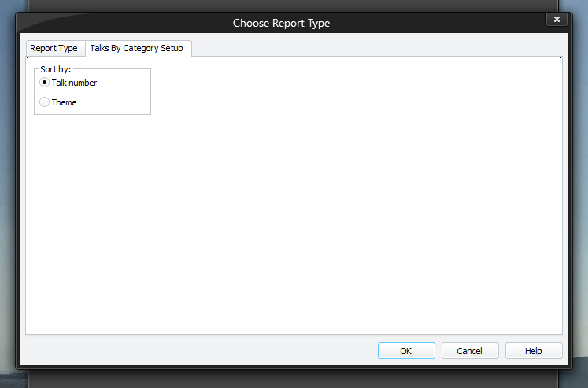Screen dimensions: 588x388
Task: Switch to the Report Type tab
Action: pos(54,48)
